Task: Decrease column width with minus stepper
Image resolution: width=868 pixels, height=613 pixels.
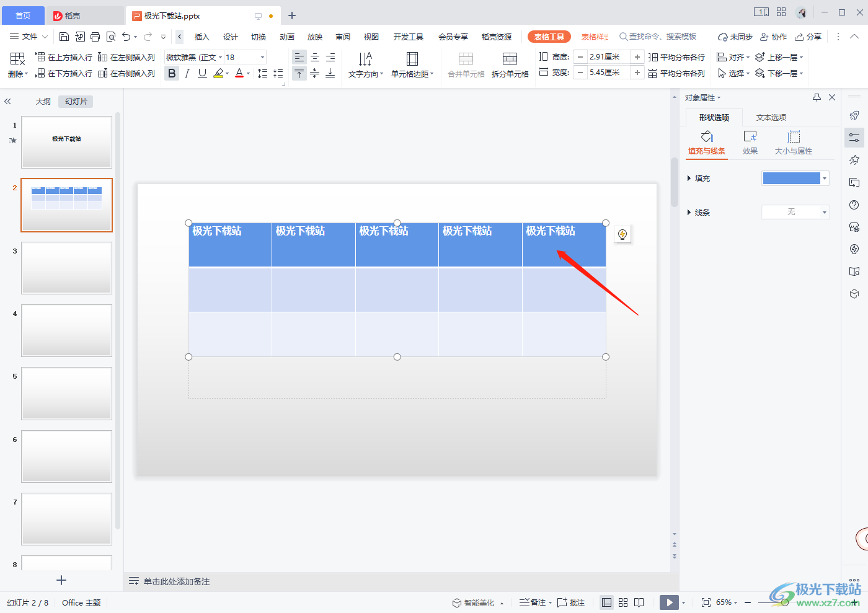Action: [x=580, y=73]
